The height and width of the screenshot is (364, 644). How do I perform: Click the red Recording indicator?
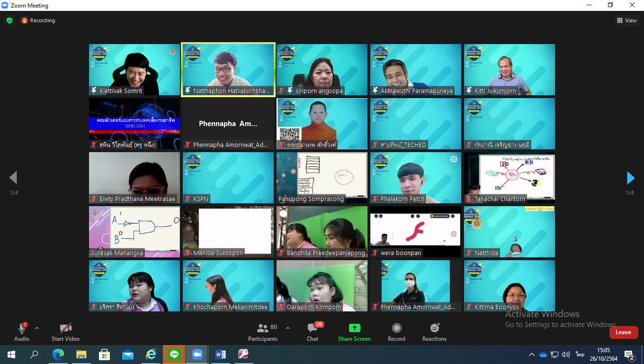[38, 20]
